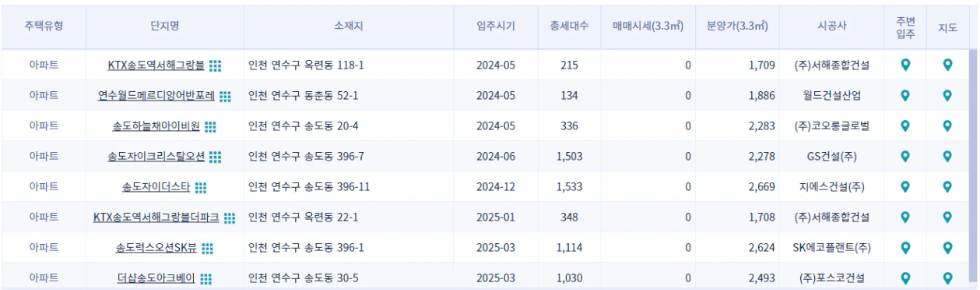Show 주변입주 pin for 연수월드메르디앙어반포레 row
This screenshot has height=290, width=980.
905,96
